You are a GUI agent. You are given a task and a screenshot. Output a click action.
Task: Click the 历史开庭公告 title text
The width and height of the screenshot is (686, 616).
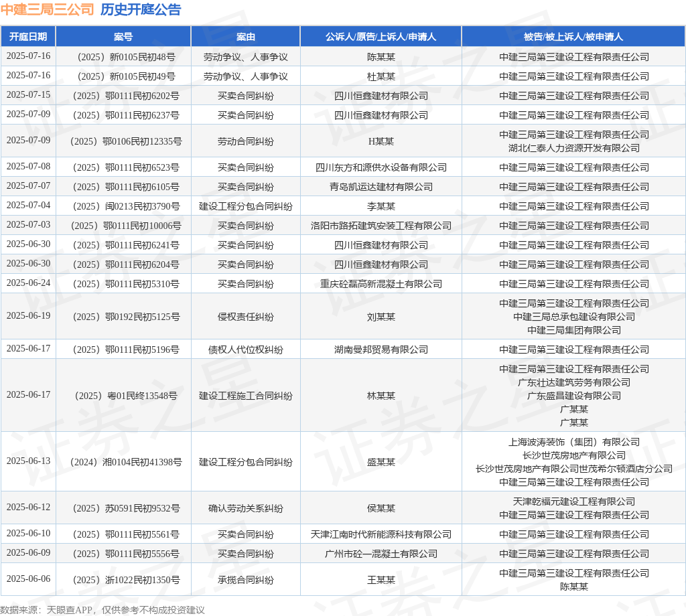(x=141, y=9)
